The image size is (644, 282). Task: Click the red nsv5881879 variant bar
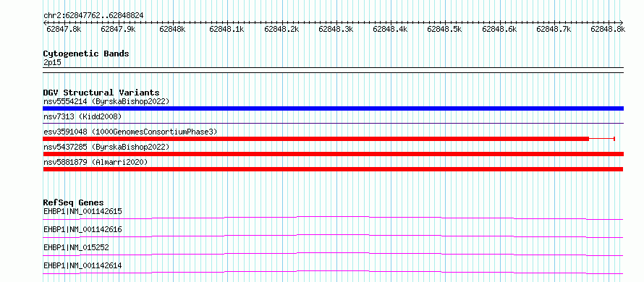(x=333, y=169)
